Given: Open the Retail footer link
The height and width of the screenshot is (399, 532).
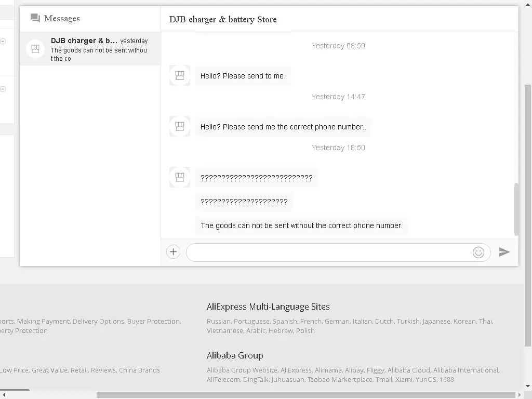Looking at the screenshot, I should coord(79,370).
